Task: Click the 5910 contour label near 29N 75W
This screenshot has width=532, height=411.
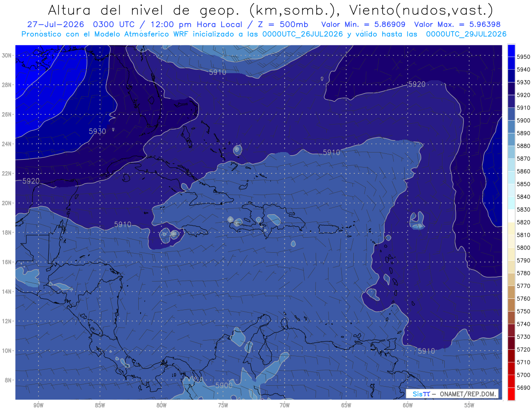Action: pyautogui.click(x=217, y=72)
